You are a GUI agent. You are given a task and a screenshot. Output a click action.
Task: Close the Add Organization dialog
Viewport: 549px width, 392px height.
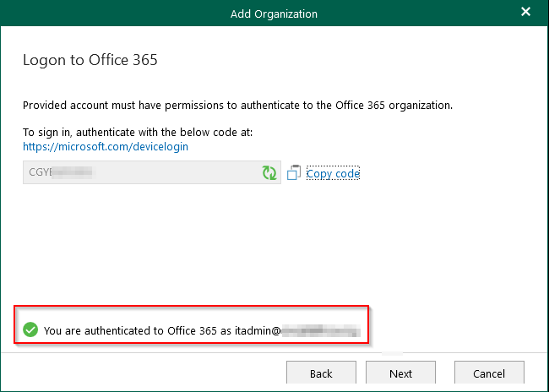click(525, 12)
